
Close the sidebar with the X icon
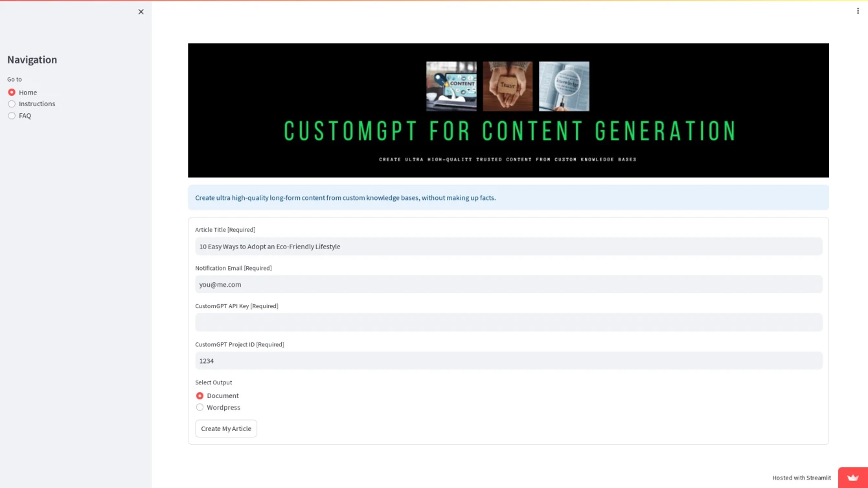[x=141, y=12]
